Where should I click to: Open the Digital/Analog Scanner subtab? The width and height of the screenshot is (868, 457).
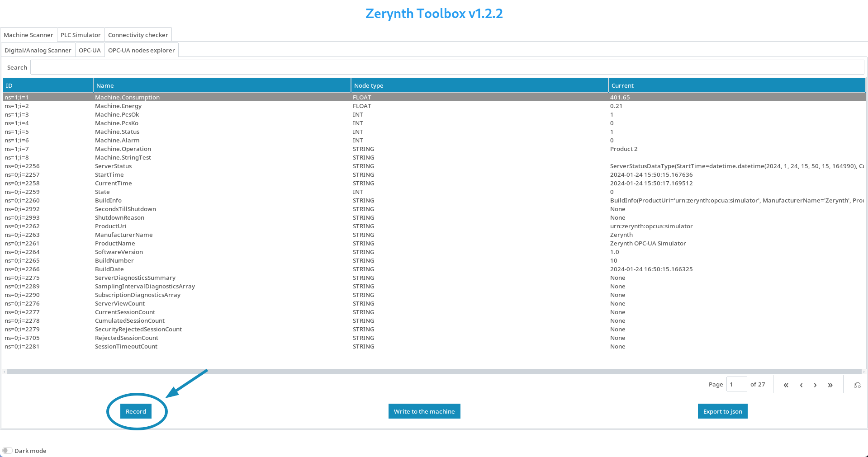pyautogui.click(x=38, y=50)
